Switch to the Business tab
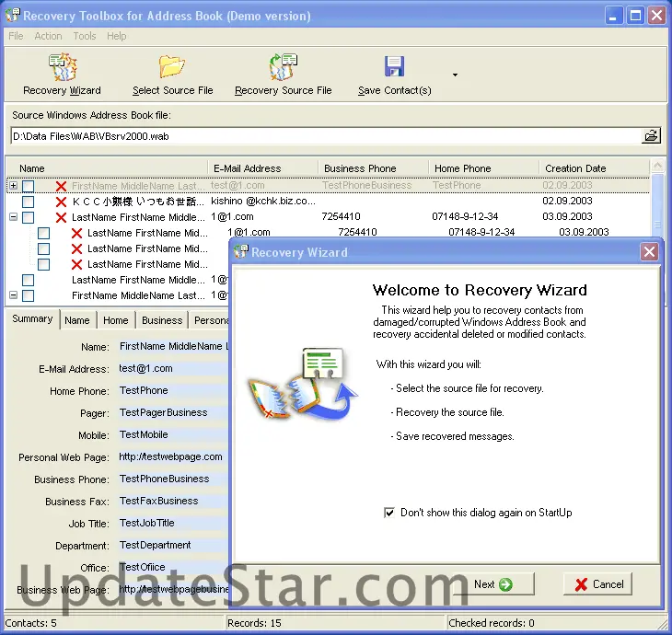 [x=162, y=320]
